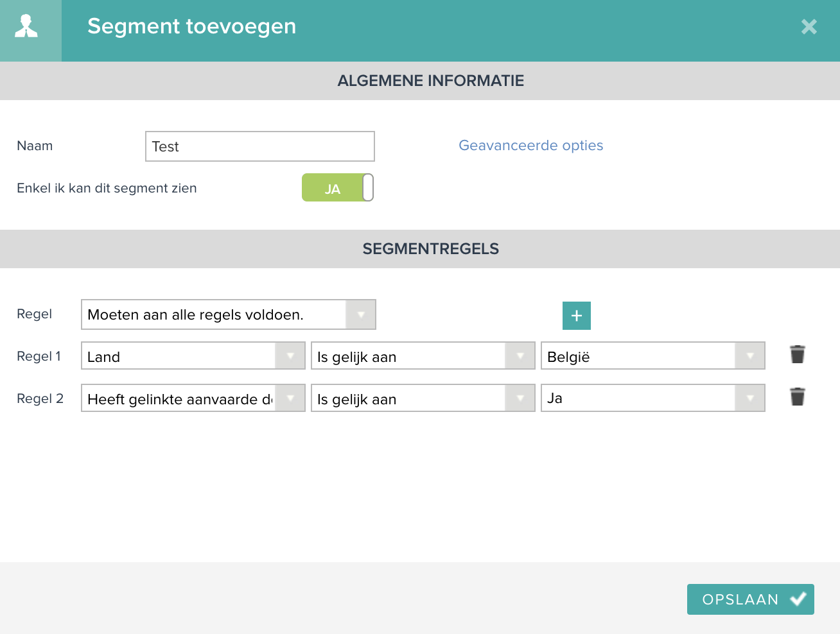Toggle 'Enkel ik kan dit segment zien' switch
This screenshot has width=840, height=634.
click(x=338, y=187)
